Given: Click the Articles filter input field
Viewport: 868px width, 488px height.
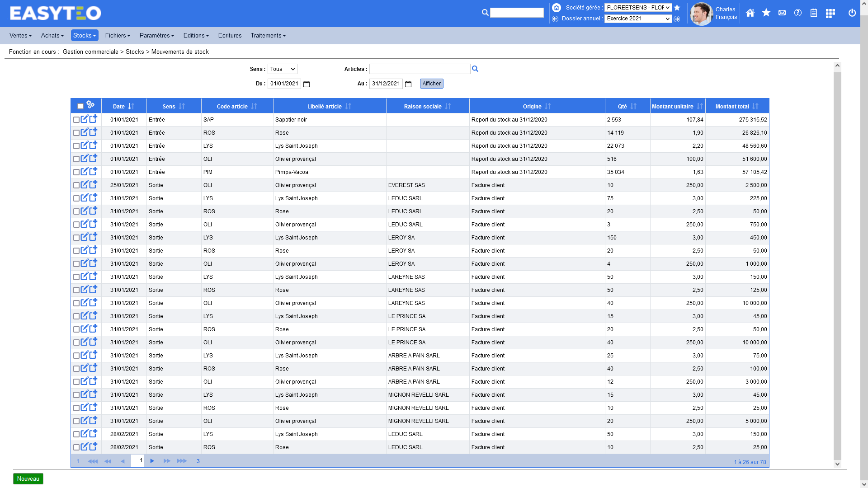Looking at the screenshot, I should (x=420, y=69).
